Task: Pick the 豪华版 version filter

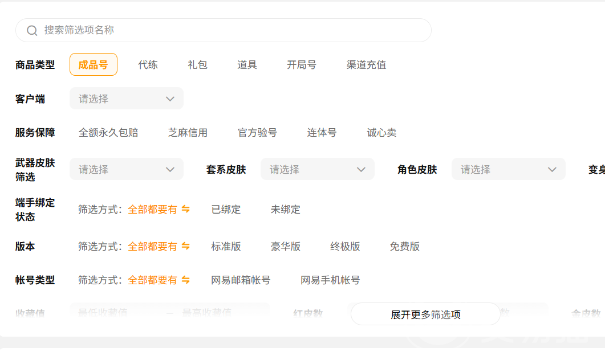Action: click(x=285, y=247)
